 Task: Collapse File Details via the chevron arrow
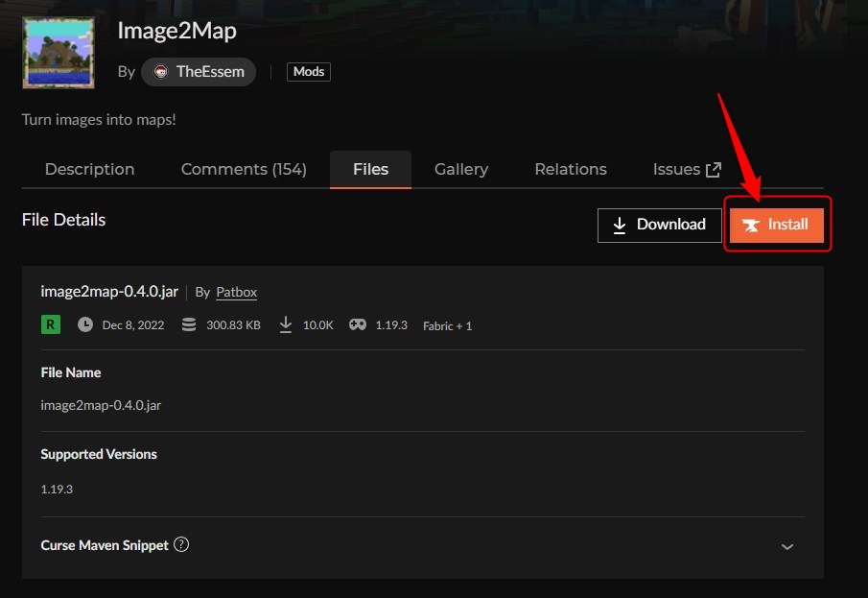pos(786,545)
